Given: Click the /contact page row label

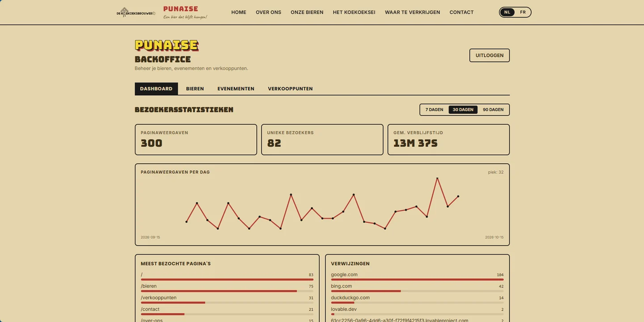Looking at the screenshot, I should pos(150,309).
